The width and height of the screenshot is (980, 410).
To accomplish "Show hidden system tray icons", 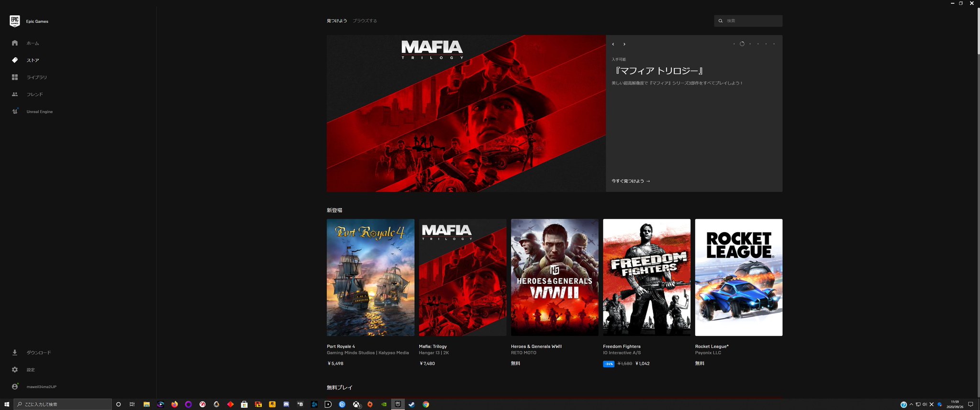I will coord(911,404).
